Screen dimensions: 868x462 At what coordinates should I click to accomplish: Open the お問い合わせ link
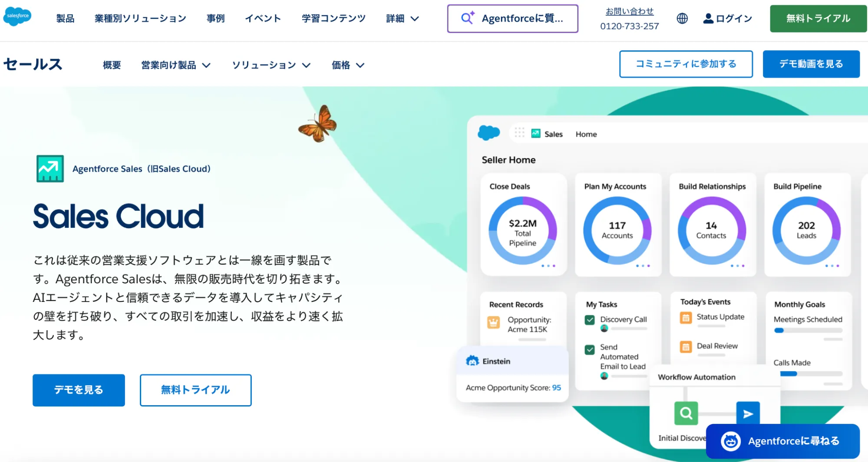(x=629, y=11)
